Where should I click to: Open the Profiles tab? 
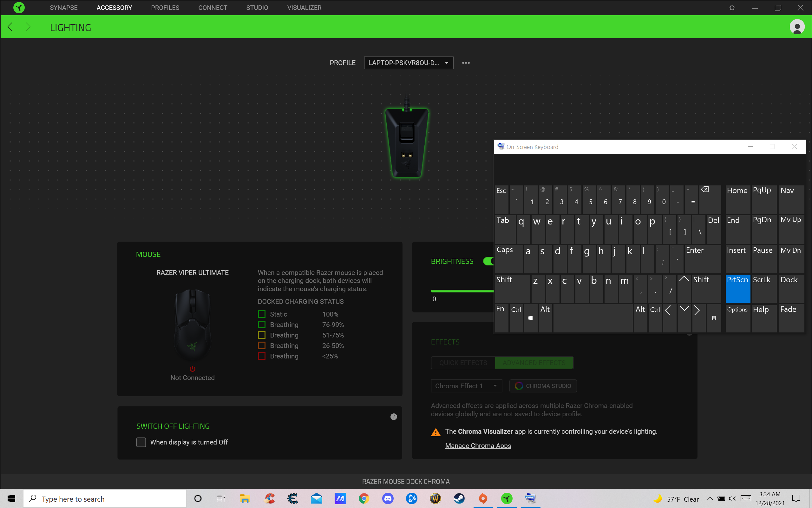pos(165,7)
